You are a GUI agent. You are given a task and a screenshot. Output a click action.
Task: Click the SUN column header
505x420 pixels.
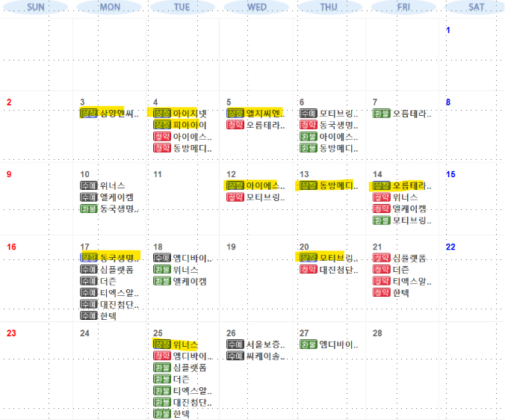[35, 7]
